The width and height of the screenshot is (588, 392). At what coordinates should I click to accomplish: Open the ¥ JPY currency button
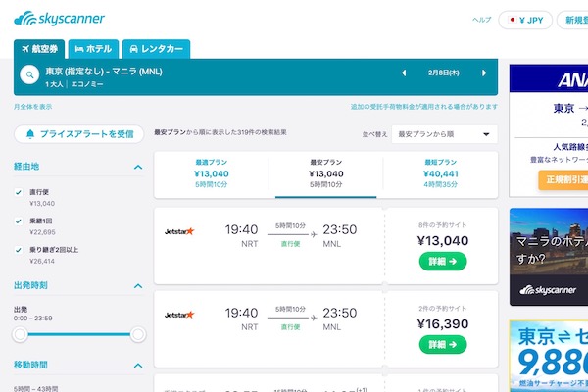(x=525, y=20)
